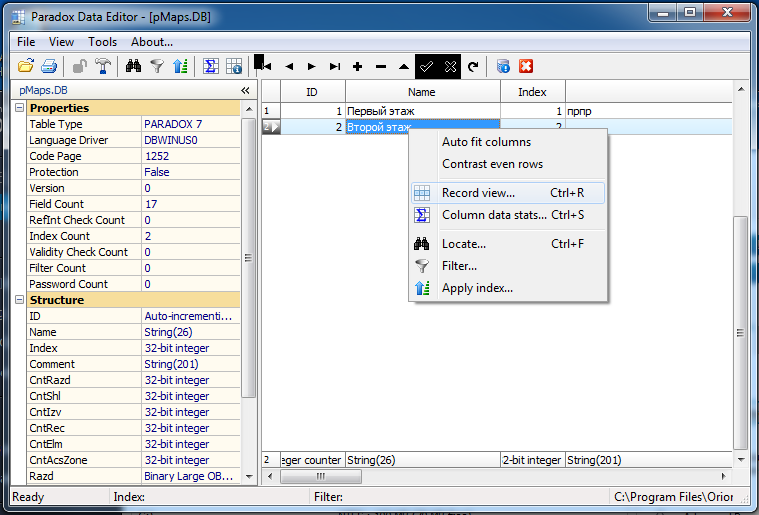Go to previous record navigator arrow
This screenshot has width=759, height=515.
coord(289,66)
